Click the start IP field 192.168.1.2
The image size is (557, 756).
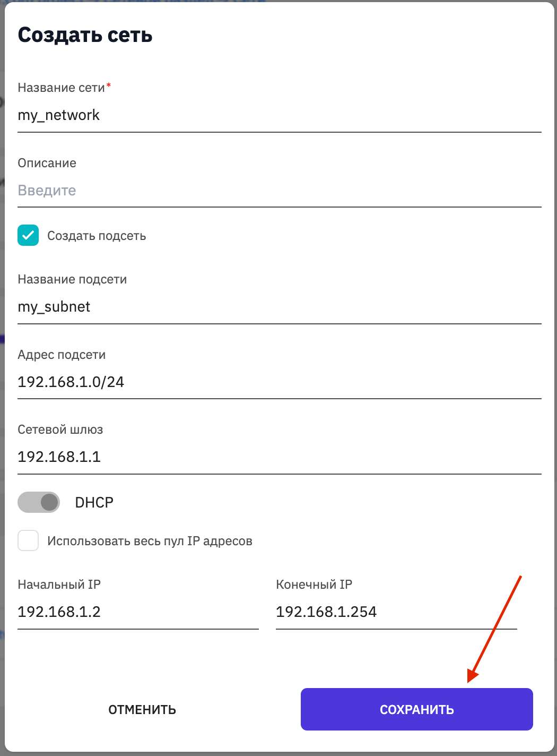pos(138,612)
